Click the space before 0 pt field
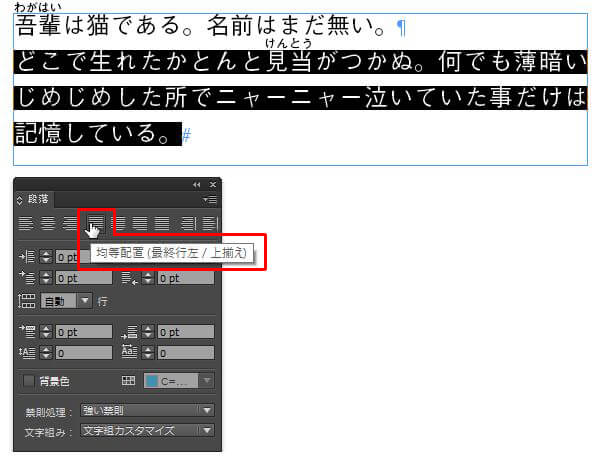 click(x=84, y=332)
